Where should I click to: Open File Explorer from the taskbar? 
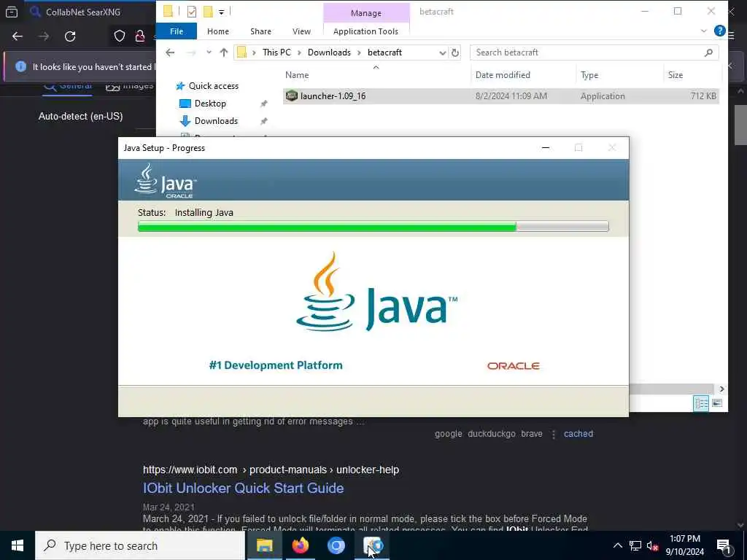click(x=264, y=545)
